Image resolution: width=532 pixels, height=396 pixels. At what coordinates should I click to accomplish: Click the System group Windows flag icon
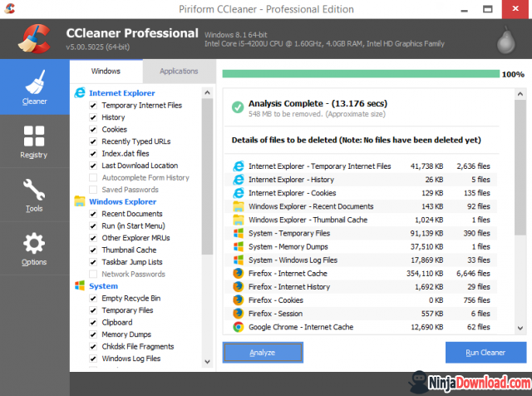tap(80, 285)
